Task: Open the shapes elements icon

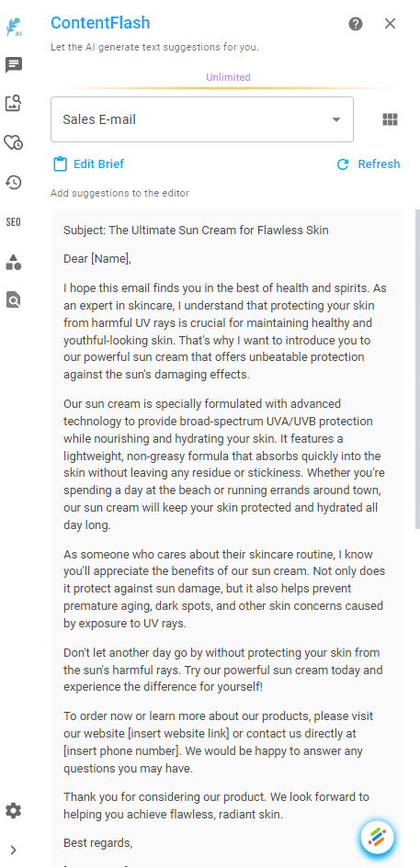Action: (x=13, y=262)
